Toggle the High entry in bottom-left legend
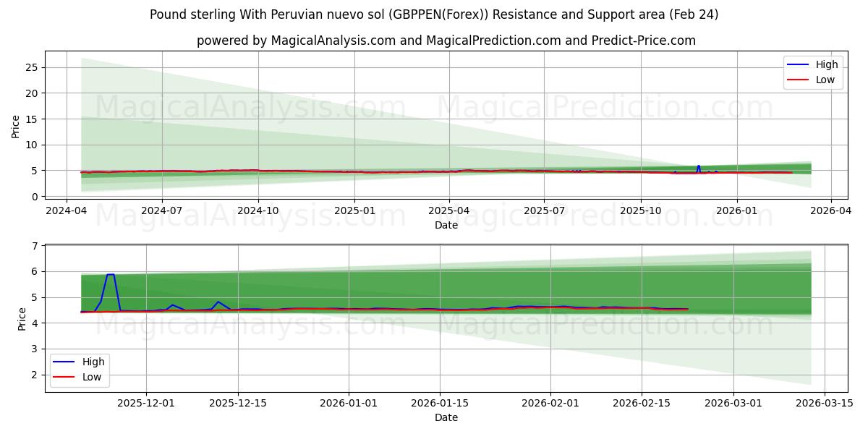Viewport: 868px width, 434px height. tap(94, 362)
